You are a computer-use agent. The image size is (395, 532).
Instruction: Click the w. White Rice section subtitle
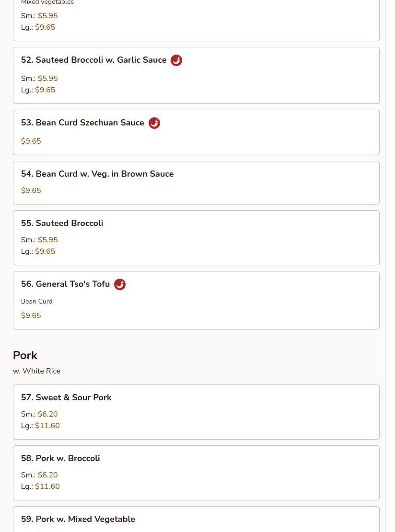pyautogui.click(x=37, y=371)
